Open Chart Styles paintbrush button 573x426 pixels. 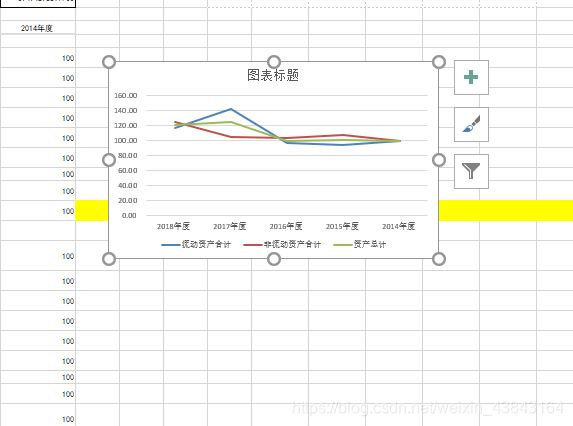coord(471,124)
